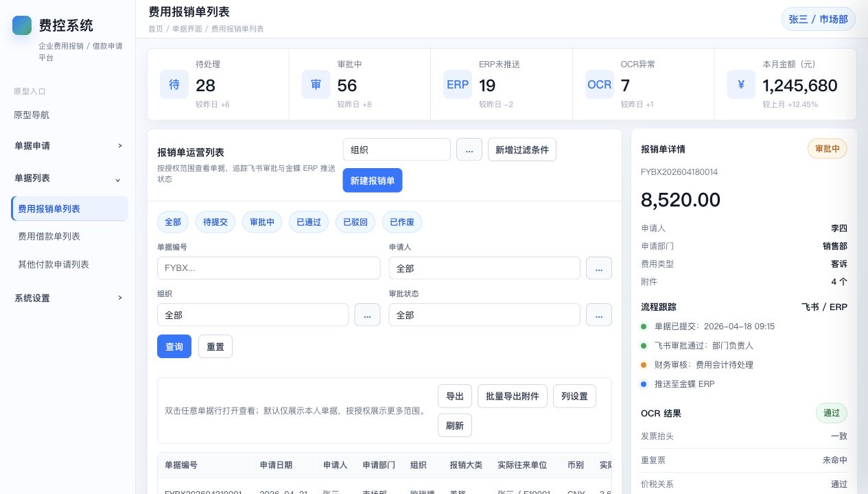Open the lower 组织 全部 dropdown field
Screen dimensions: 868x494
pos(253,315)
